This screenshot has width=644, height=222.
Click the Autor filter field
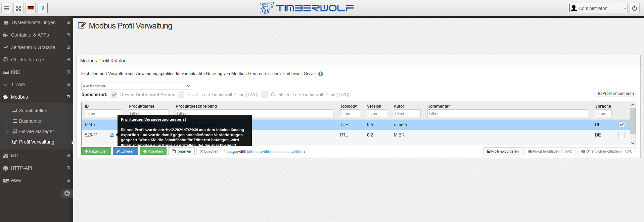(x=407, y=113)
